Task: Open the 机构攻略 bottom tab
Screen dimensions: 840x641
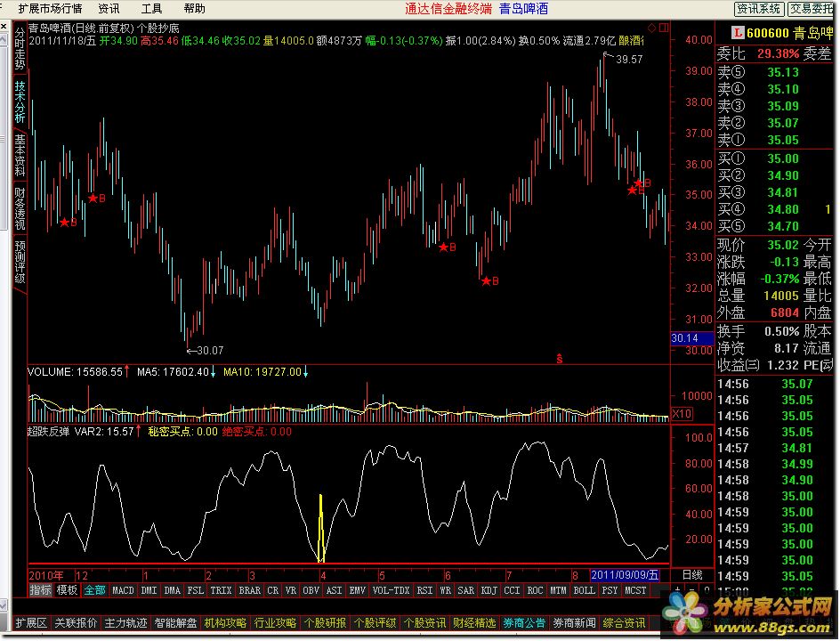Action: coord(225,623)
